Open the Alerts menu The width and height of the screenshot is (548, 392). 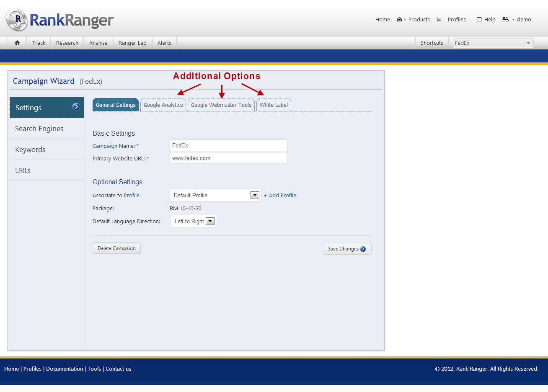164,43
